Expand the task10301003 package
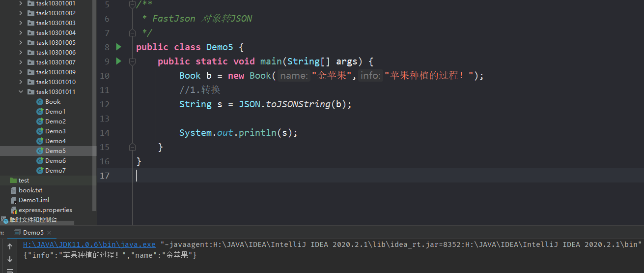This screenshot has height=273, width=644. 21,23
